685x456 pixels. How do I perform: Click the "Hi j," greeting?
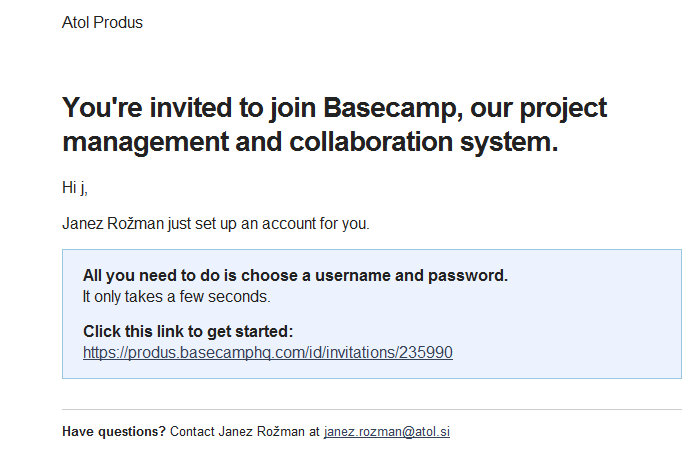point(75,188)
